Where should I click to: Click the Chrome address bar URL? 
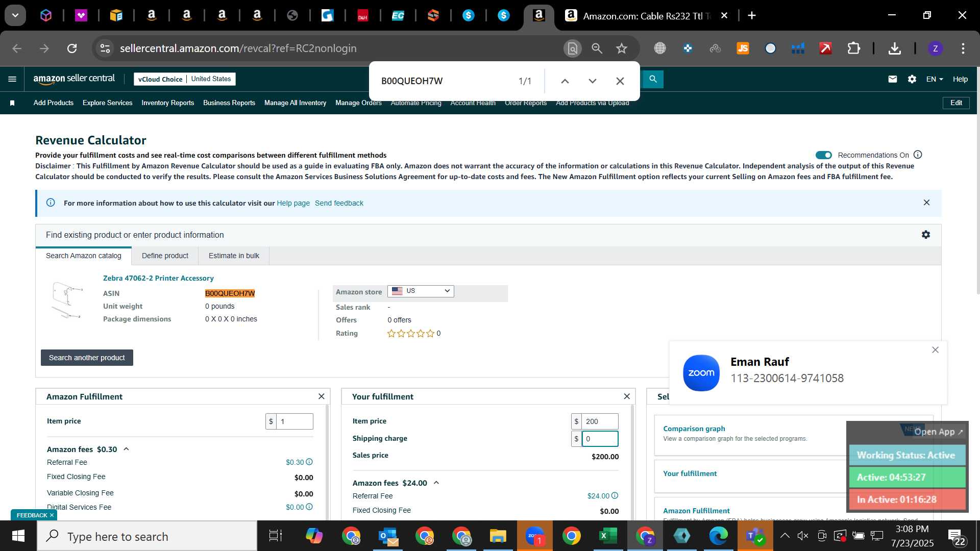point(238,48)
